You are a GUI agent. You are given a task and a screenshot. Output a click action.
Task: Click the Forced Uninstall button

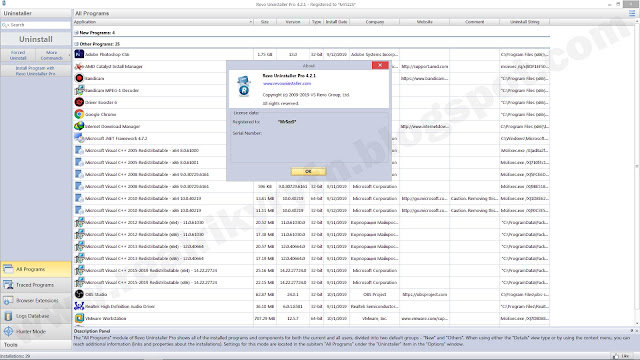tap(18, 55)
